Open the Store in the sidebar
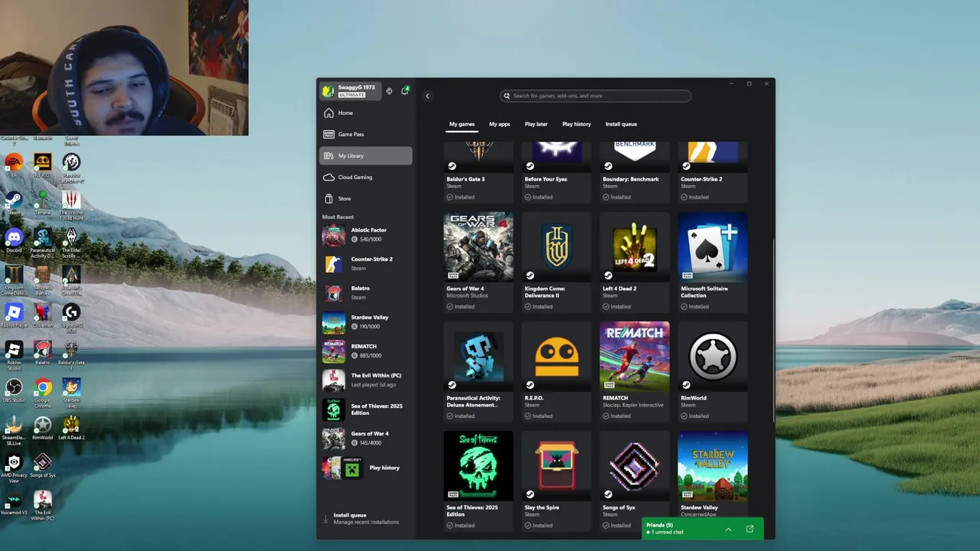Screen dimensions: 980x551 (365, 199)
